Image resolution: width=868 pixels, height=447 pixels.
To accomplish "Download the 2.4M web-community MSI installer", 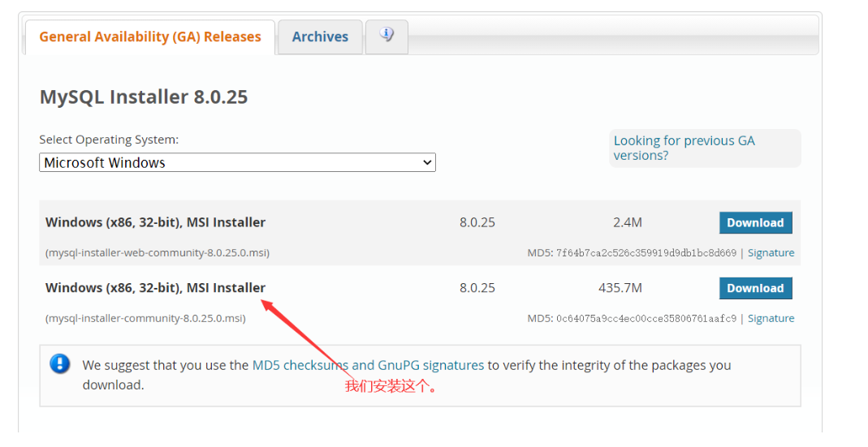I will pos(755,223).
